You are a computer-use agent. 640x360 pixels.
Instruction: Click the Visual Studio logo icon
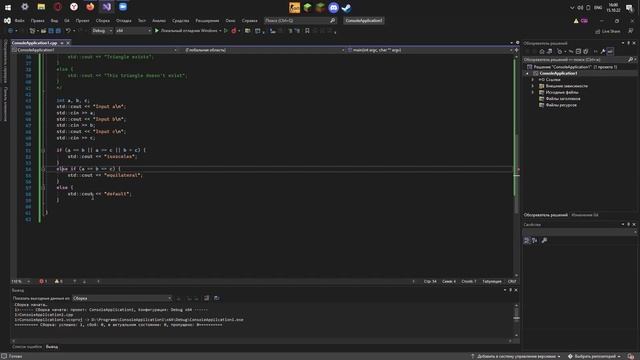point(7,20)
